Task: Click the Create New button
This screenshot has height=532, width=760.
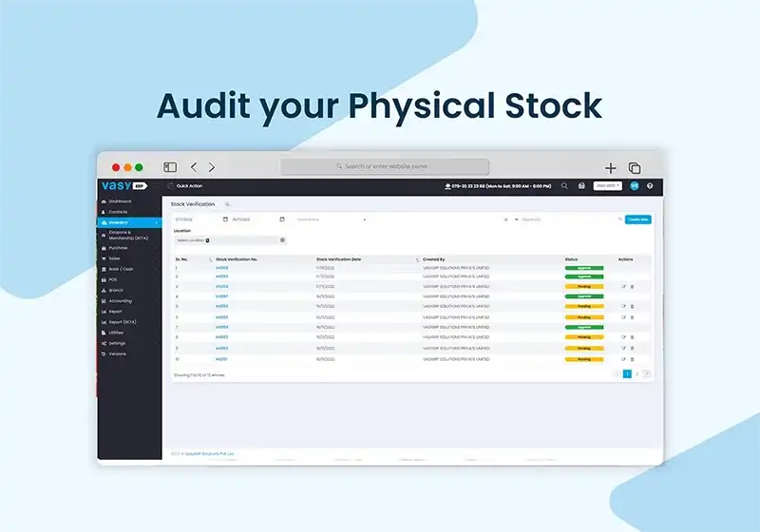Action: tap(637, 219)
